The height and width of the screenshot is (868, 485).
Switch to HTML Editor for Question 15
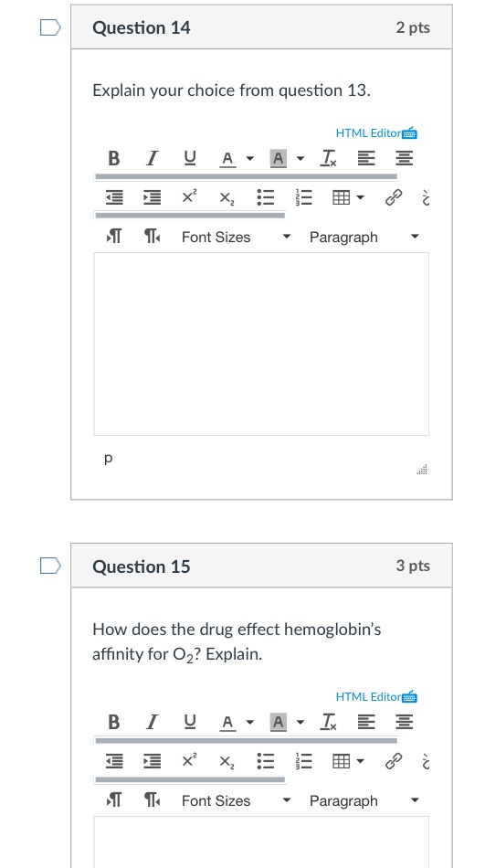376,696
